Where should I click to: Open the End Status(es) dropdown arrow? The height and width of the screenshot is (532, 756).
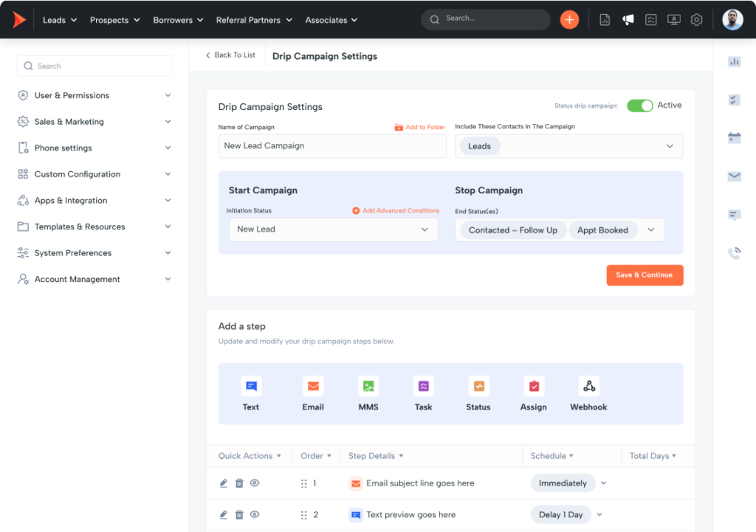[x=651, y=230]
